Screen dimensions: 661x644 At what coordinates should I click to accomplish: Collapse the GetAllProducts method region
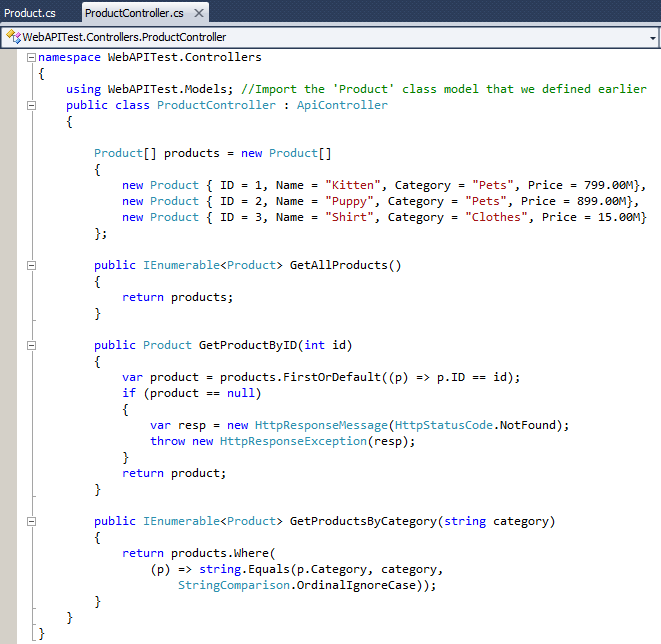(31, 265)
